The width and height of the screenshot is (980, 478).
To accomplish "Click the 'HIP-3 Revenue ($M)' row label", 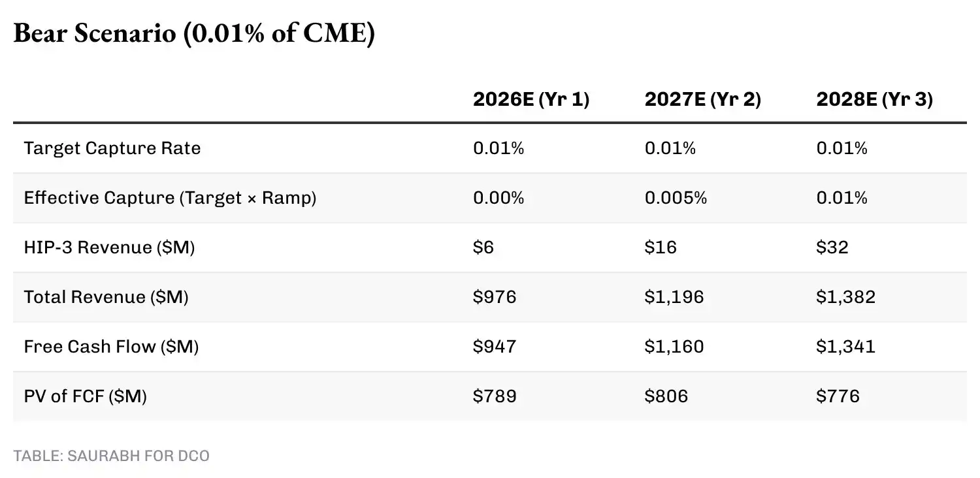I will [109, 247].
